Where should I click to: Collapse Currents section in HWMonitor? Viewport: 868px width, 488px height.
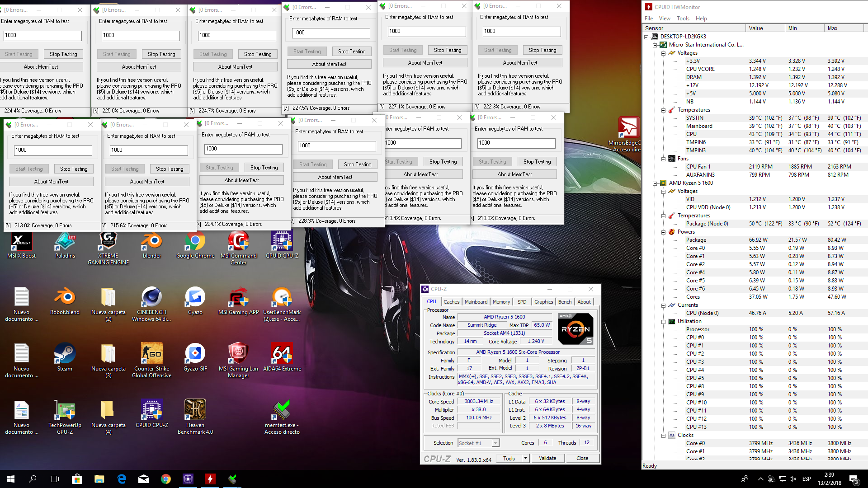click(x=663, y=305)
